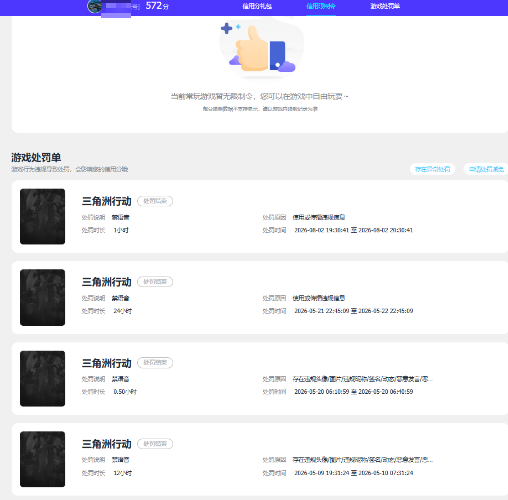
Task: Click 三角洲行动 title in the 1小时 card
Action: tap(107, 201)
